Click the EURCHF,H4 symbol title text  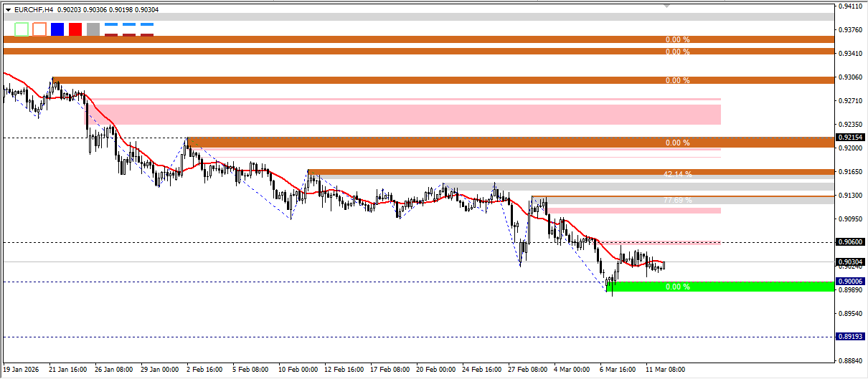[33, 9]
